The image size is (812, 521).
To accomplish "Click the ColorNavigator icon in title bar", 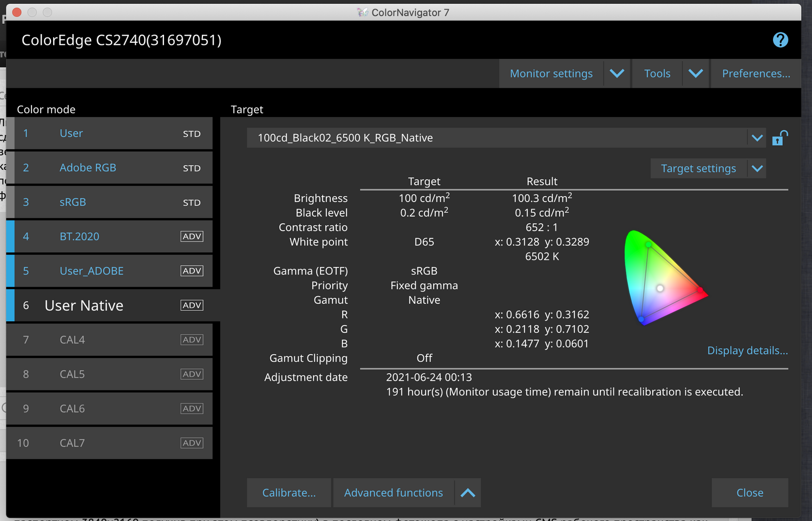I will point(362,12).
